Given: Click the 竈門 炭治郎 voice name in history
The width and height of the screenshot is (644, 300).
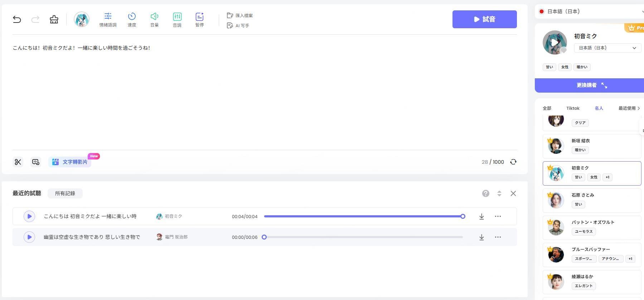Looking at the screenshot, I should (176, 237).
